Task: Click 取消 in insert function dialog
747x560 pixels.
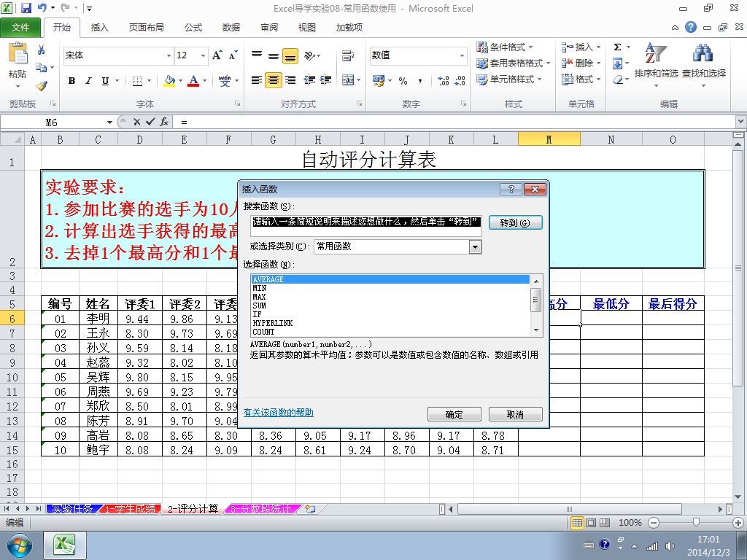Action: coord(516,414)
